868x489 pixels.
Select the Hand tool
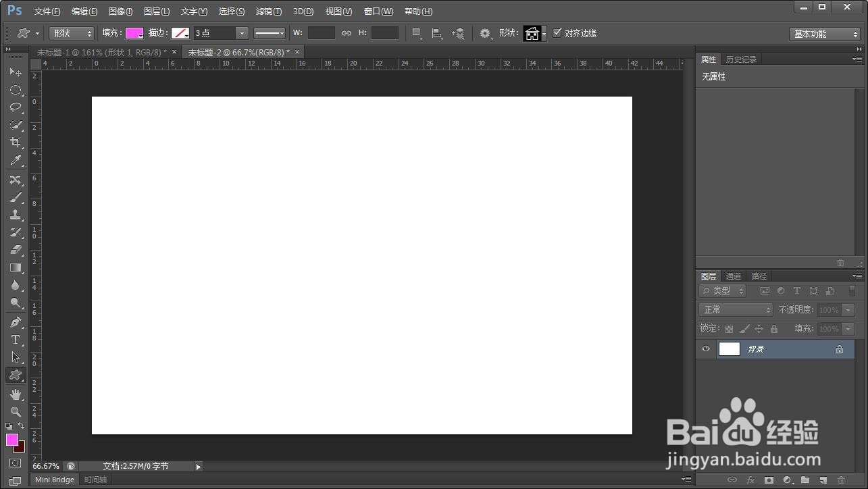click(x=16, y=394)
